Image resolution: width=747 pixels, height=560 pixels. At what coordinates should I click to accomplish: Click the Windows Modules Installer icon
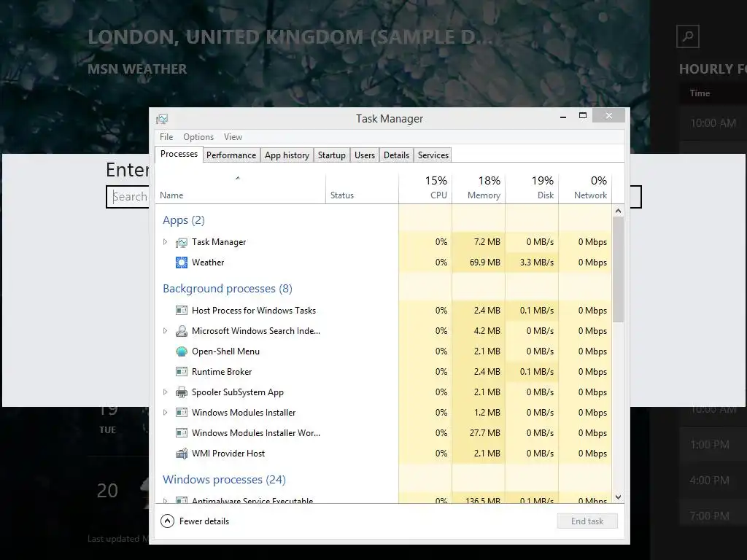[182, 413]
